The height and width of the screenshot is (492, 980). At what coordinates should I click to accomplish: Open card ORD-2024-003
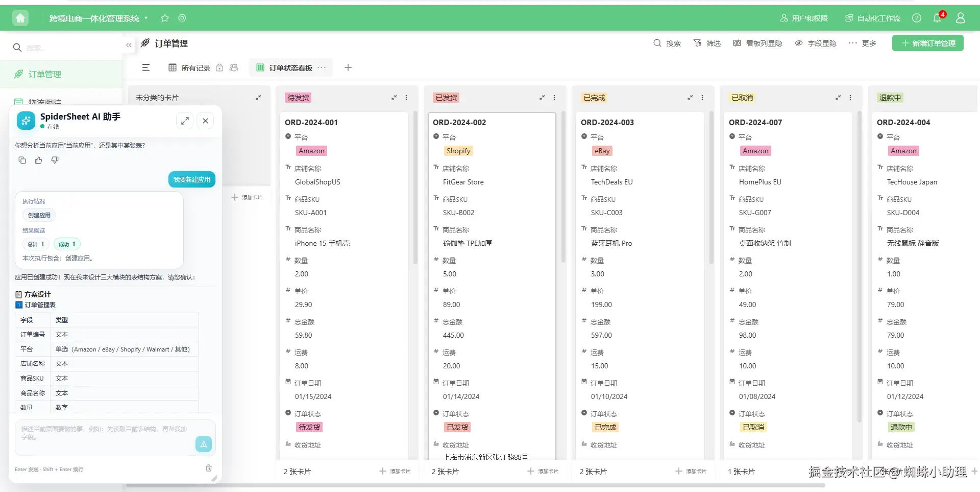[640, 286]
